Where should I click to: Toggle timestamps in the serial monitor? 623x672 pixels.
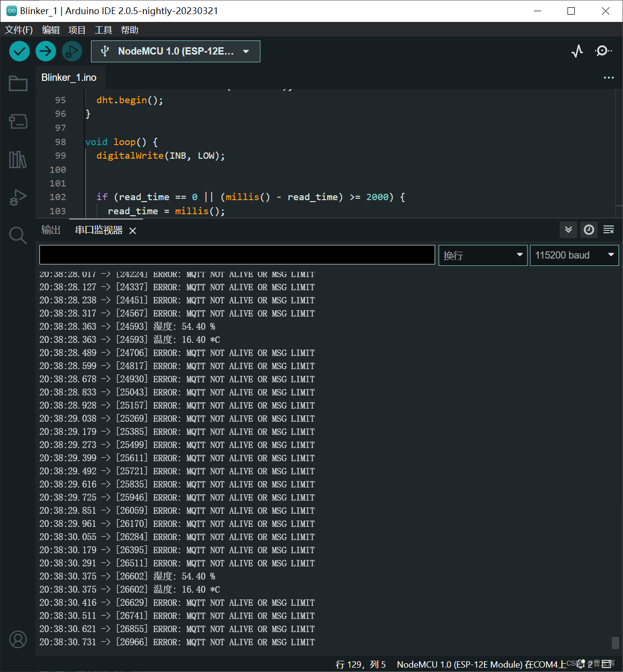[x=588, y=229]
